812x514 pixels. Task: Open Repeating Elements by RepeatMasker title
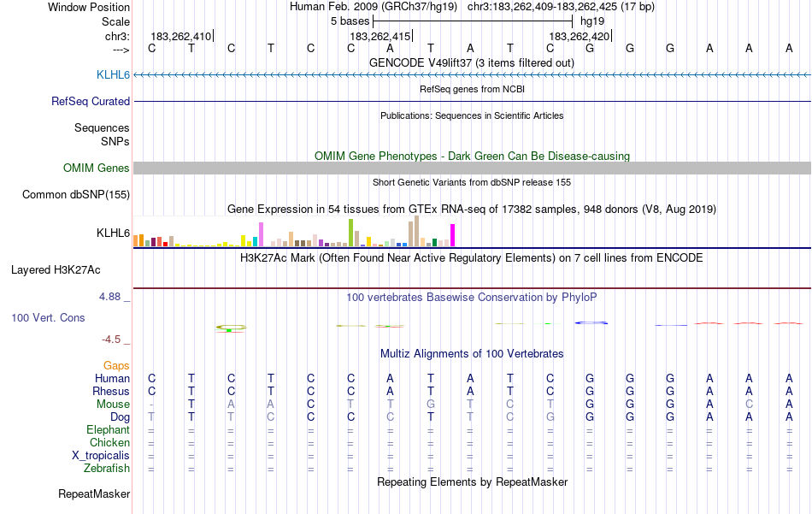472,482
